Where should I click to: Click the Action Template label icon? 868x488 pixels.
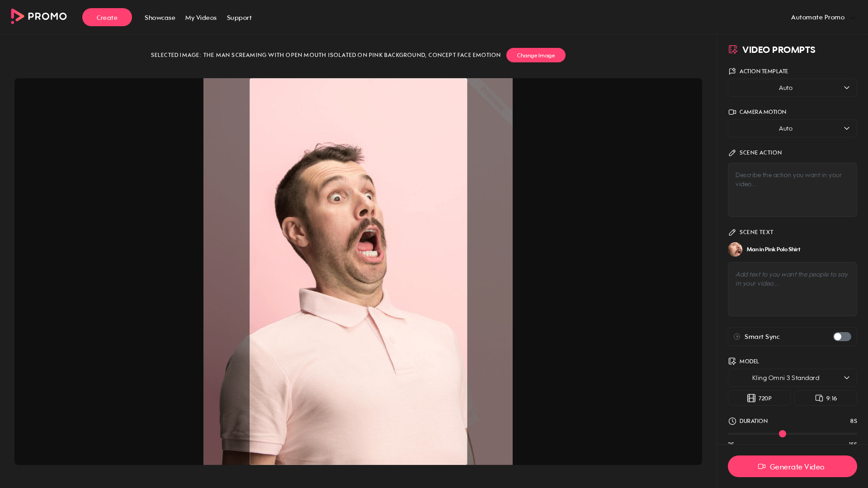coord(732,71)
